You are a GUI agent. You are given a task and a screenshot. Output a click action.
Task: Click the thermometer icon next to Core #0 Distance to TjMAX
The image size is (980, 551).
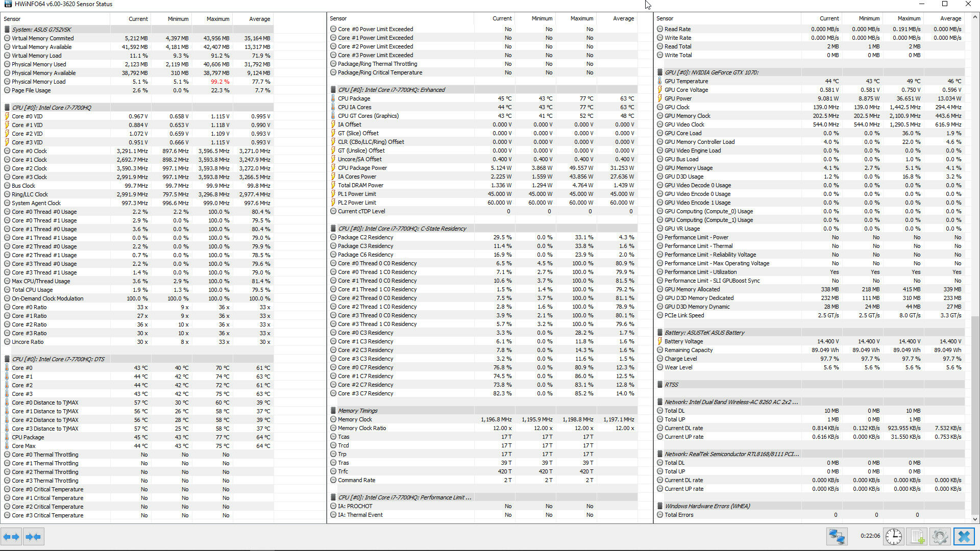pos(7,403)
